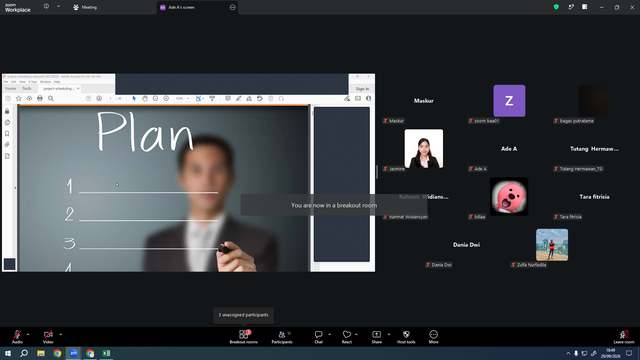Click the minus icon on Ade A's screen tab
640x360 pixels.
point(233,7)
